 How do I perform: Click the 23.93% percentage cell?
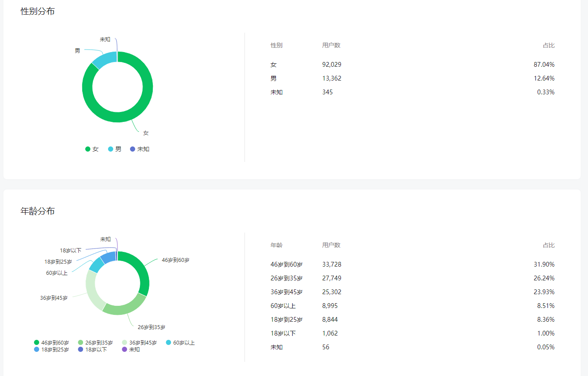pyautogui.click(x=544, y=292)
